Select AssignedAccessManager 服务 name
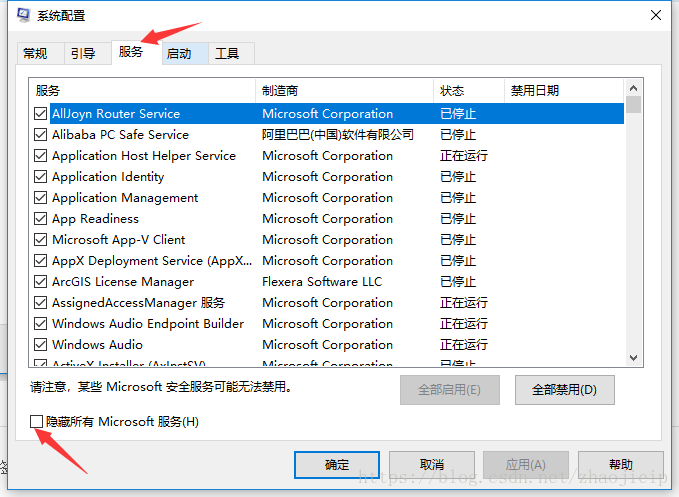Screen dimensions: 679x497 tap(139, 303)
